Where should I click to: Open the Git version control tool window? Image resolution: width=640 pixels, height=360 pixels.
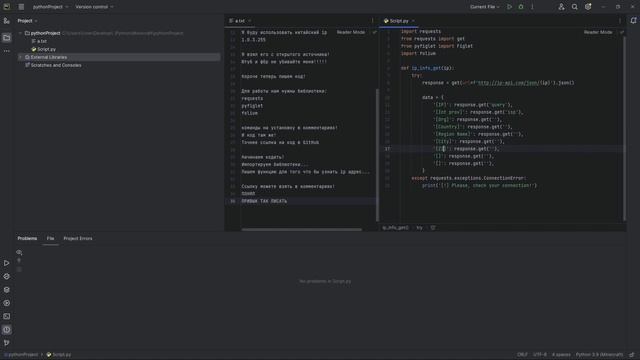pos(7,343)
